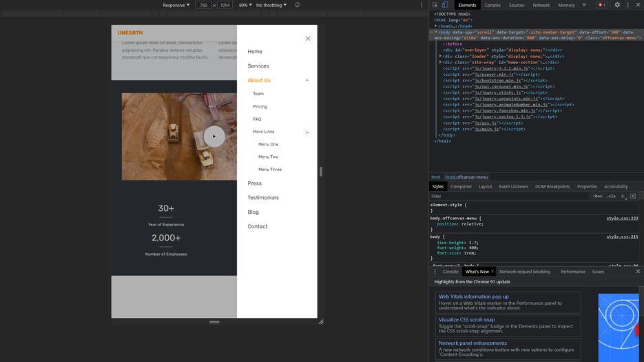
Task: Open the Blog menu link
Action: point(253,212)
